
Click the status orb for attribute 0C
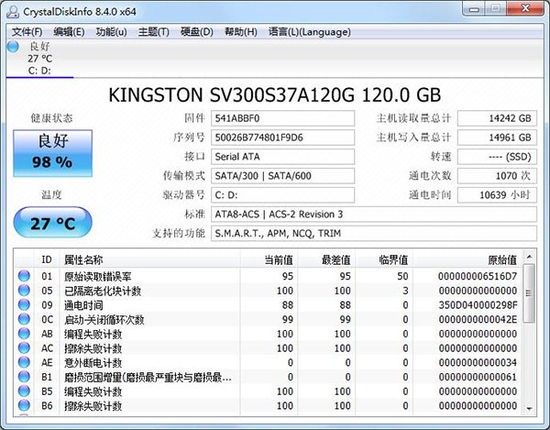tap(24, 319)
